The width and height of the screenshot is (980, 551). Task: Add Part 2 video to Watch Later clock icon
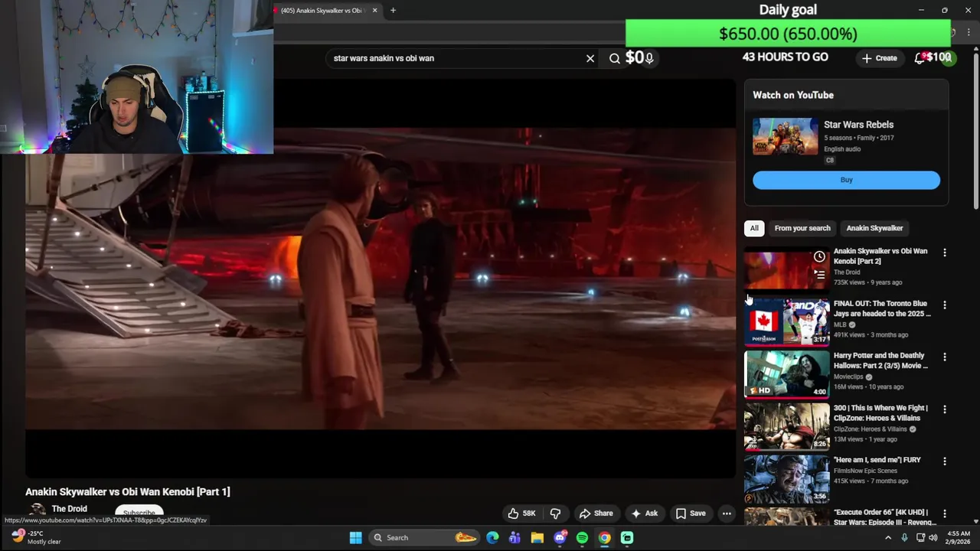point(819,257)
